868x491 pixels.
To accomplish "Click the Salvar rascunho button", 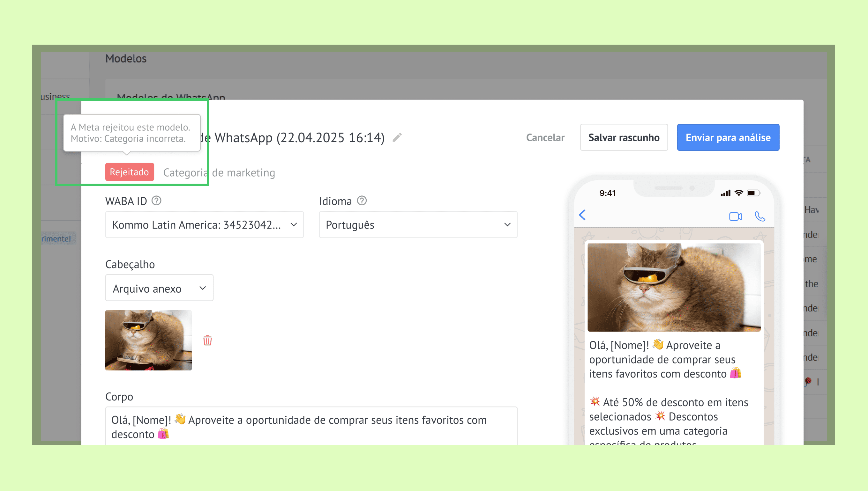I will [x=623, y=138].
